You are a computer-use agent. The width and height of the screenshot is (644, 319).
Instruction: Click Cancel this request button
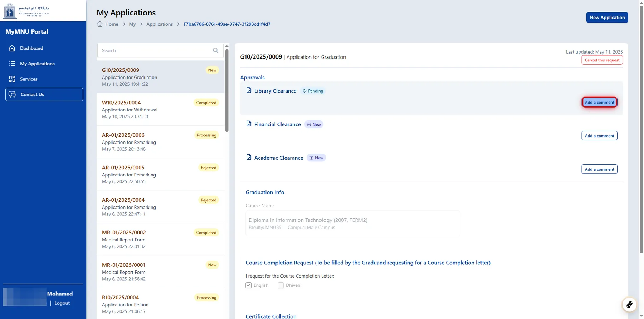click(602, 60)
